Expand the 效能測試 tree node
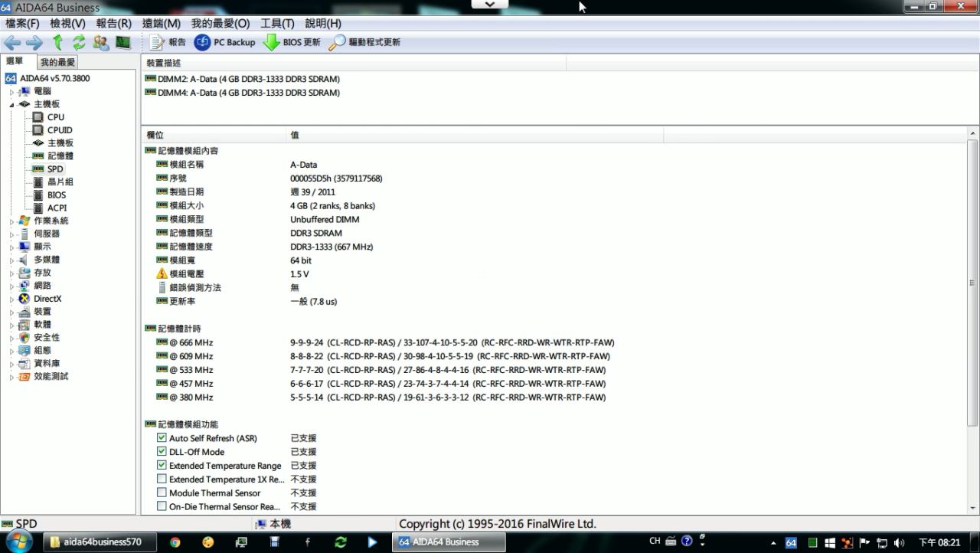The height and width of the screenshot is (553, 980). tap(11, 377)
